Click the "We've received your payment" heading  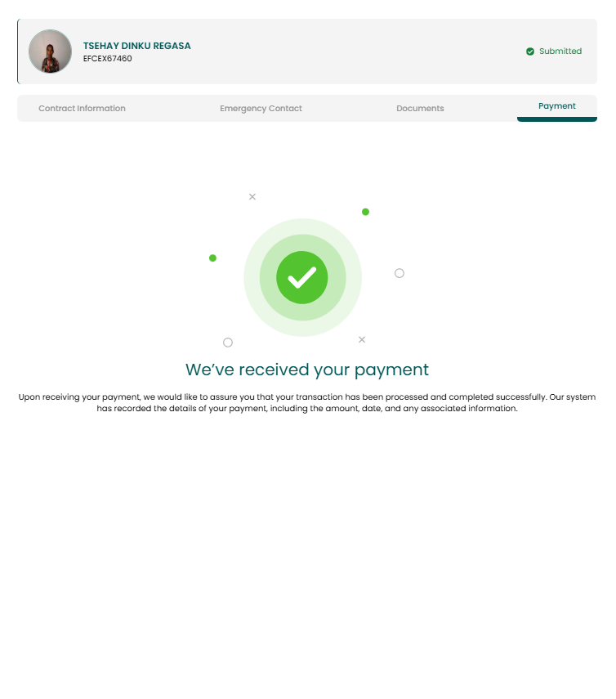[x=307, y=370]
